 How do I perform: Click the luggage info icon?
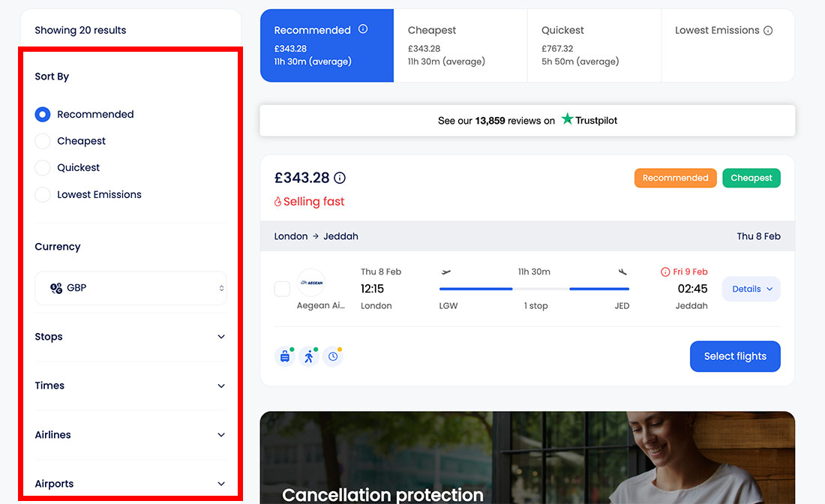[285, 357]
